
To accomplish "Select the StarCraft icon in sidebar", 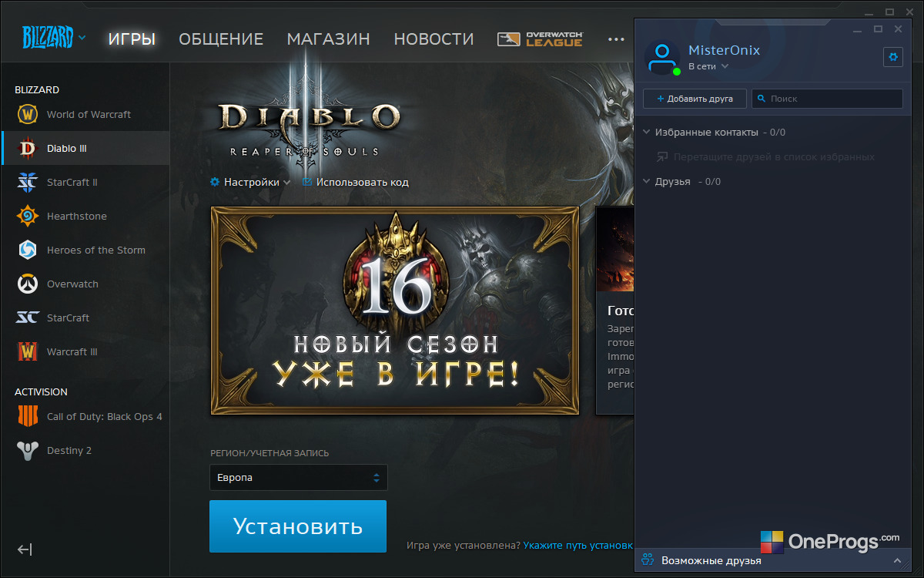I will (28, 318).
